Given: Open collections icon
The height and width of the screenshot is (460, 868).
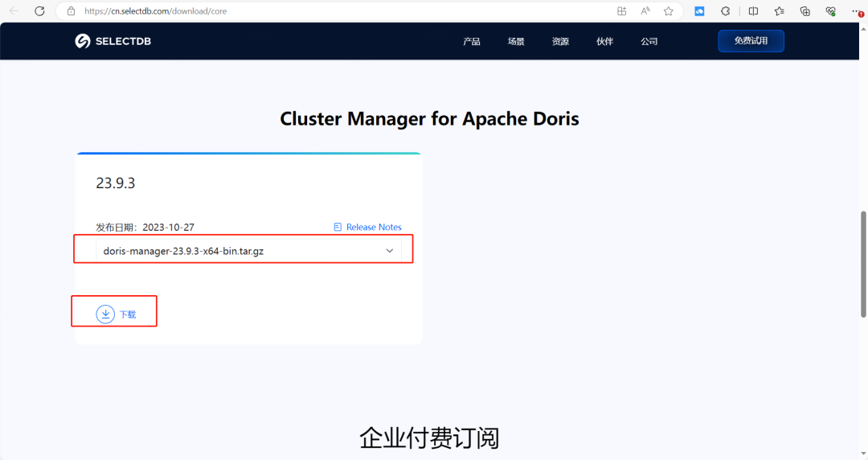Looking at the screenshot, I should pos(805,11).
